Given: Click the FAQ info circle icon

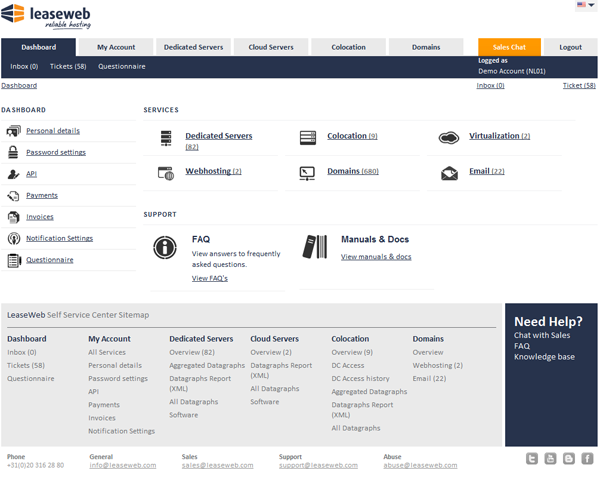Looking at the screenshot, I should tap(165, 248).
